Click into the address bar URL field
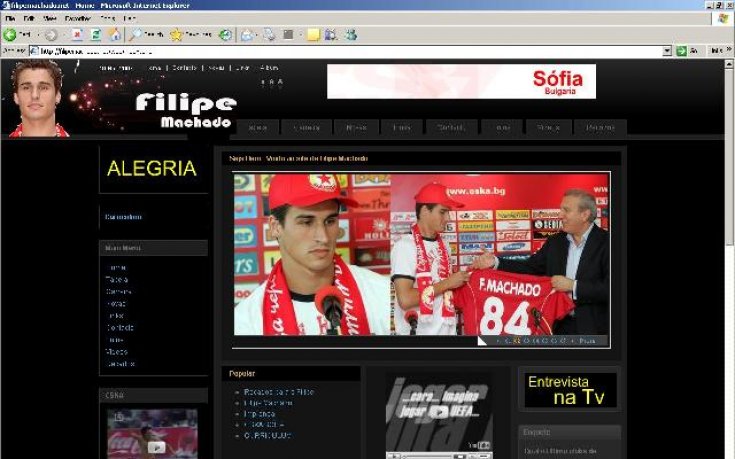 [x=351, y=51]
